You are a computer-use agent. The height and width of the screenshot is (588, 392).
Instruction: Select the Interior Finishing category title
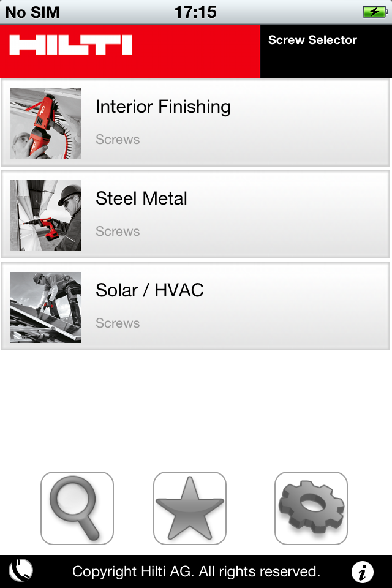(163, 107)
